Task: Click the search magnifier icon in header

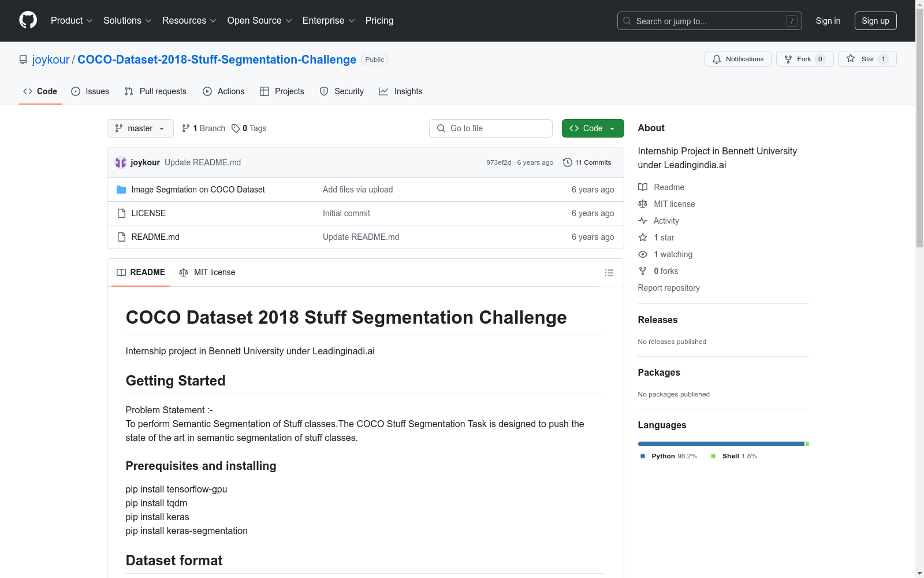Action: coord(627,21)
